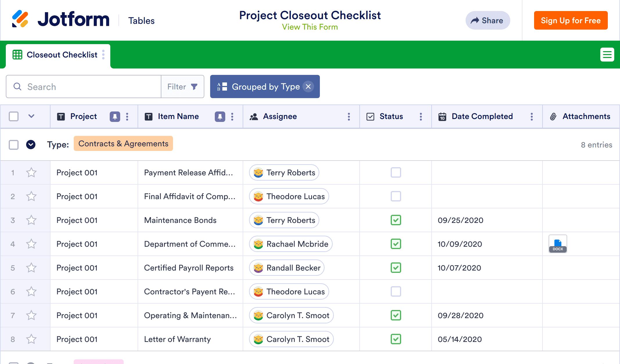Check the Status box for Payment Release Affidavit

(396, 173)
